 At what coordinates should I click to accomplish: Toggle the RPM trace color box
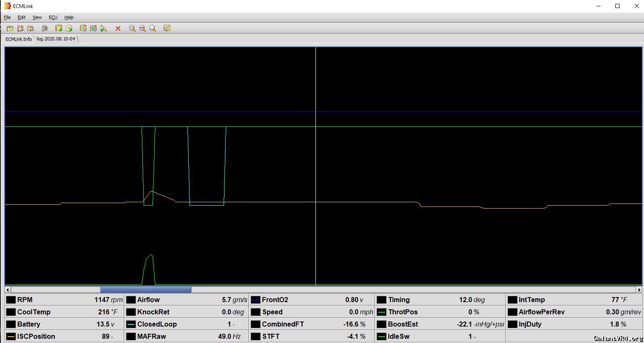click(11, 300)
